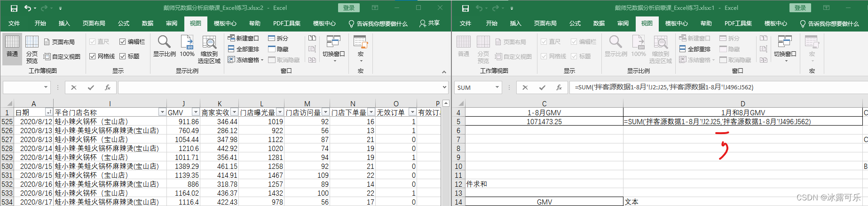Open Macros (宏) dropdown in xlsx:2 window

(x=361, y=48)
